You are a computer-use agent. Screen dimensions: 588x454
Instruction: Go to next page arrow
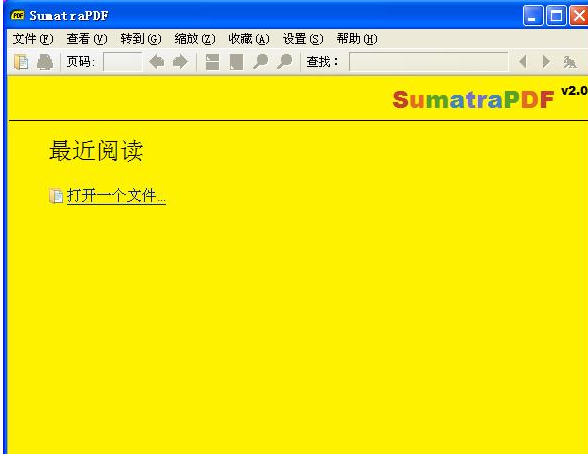180,62
